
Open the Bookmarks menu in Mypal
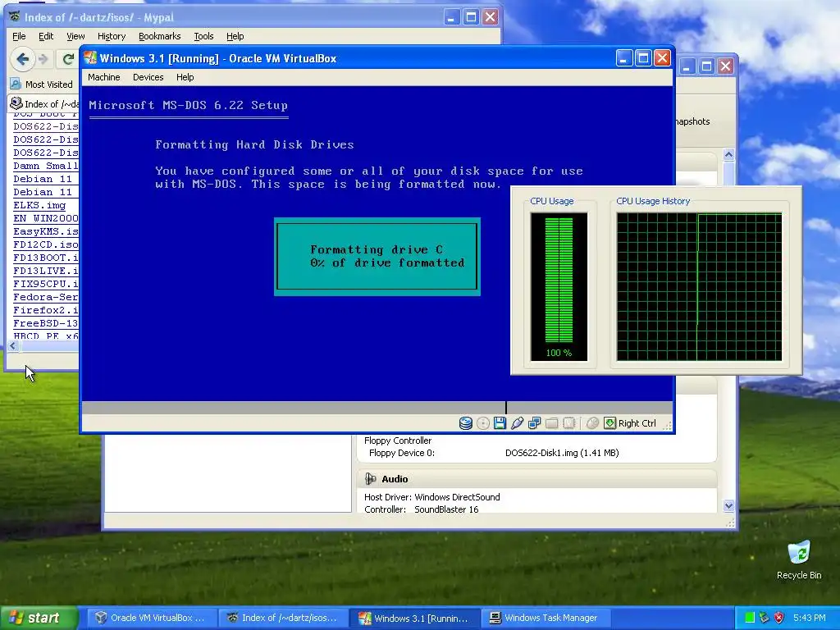pyautogui.click(x=159, y=36)
